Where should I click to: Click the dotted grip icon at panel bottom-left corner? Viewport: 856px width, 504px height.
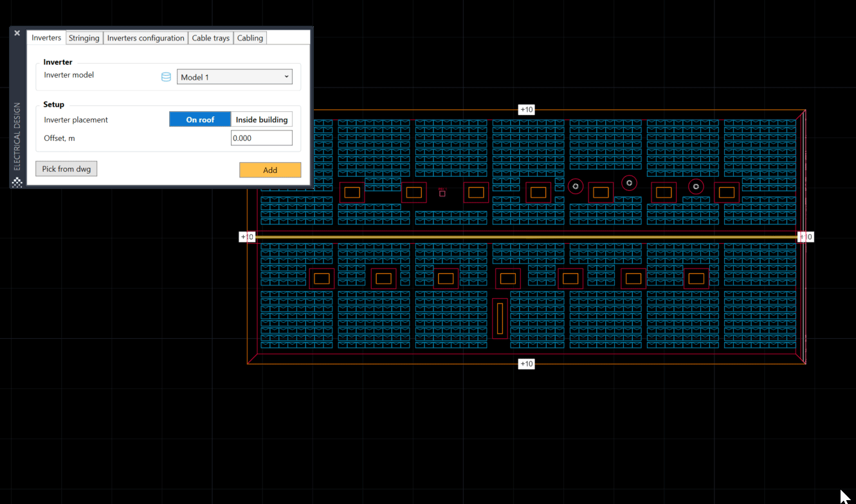[17, 182]
